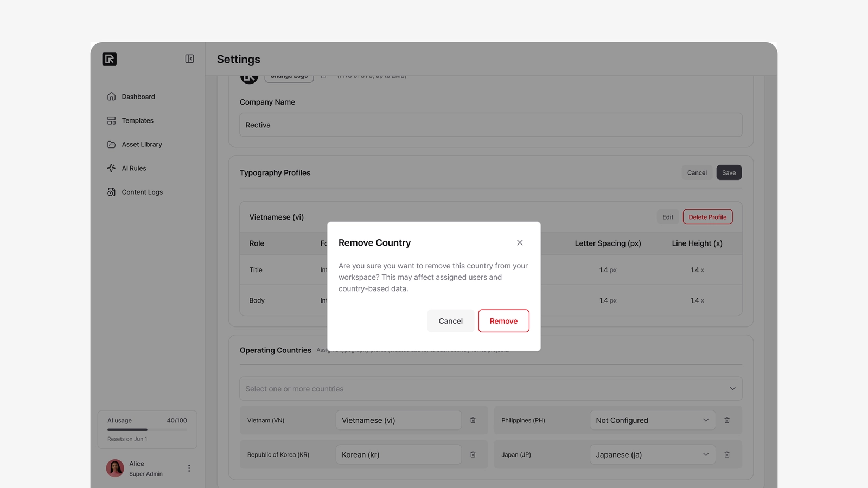Click the Resets on Jun 1 text
Screen dimensions: 868x488
click(127, 439)
